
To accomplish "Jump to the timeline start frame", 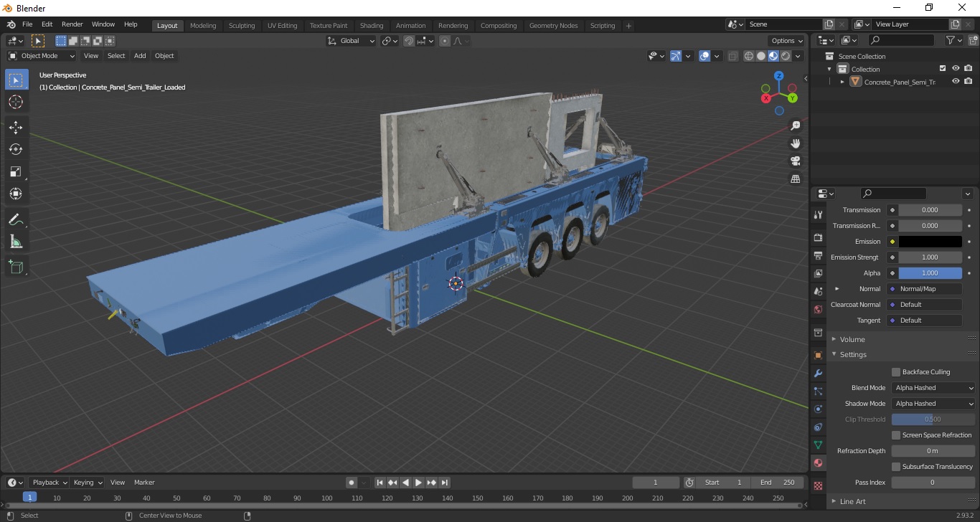I will [380, 483].
